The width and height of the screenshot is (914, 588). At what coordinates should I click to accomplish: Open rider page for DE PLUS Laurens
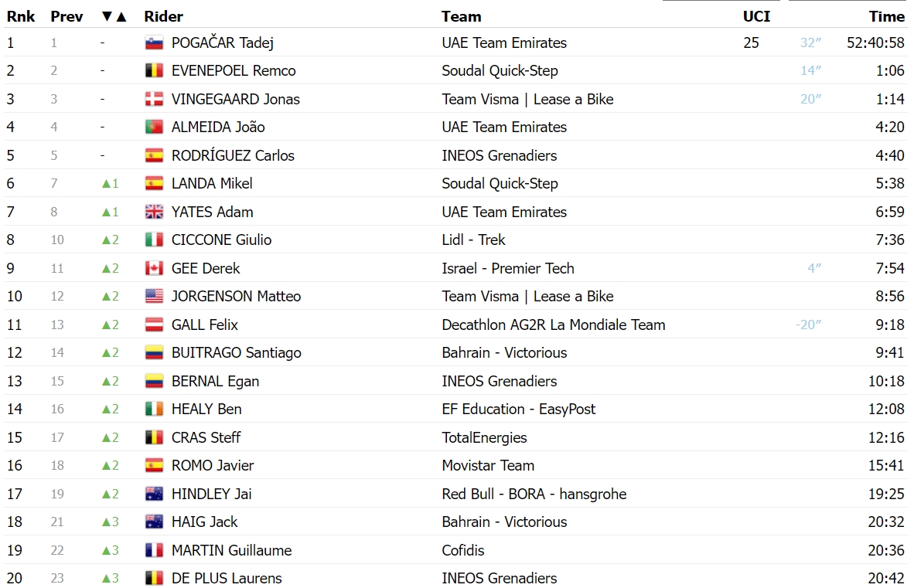(x=226, y=578)
